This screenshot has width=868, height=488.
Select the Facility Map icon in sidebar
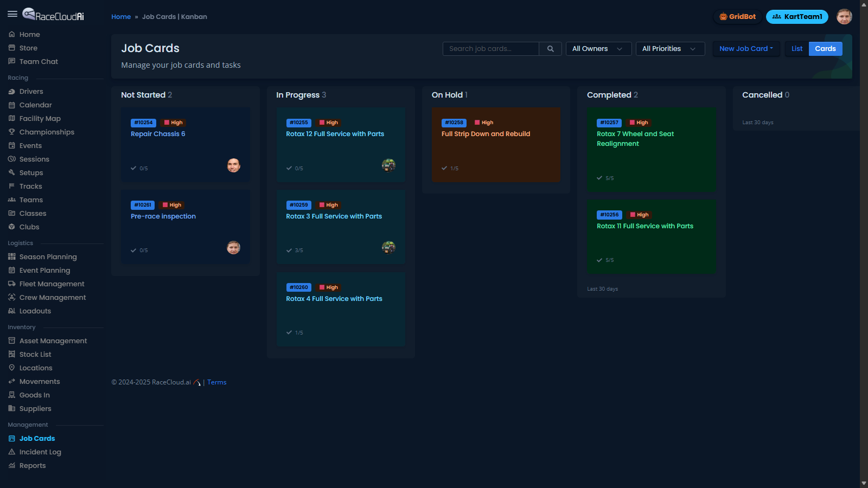pyautogui.click(x=12, y=118)
